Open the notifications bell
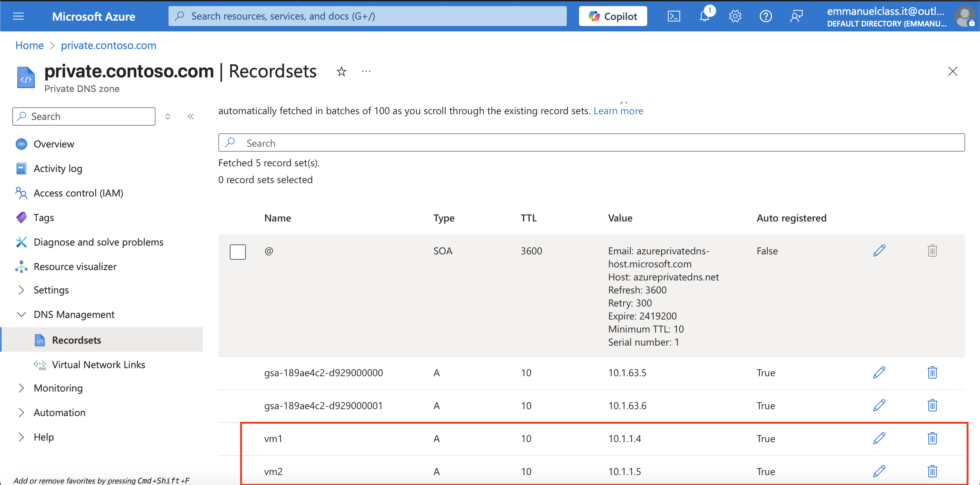The height and width of the screenshot is (485, 980). point(705,16)
